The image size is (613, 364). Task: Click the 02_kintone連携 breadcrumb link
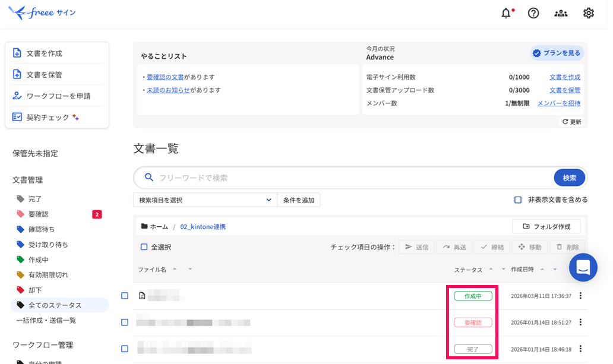tap(203, 226)
